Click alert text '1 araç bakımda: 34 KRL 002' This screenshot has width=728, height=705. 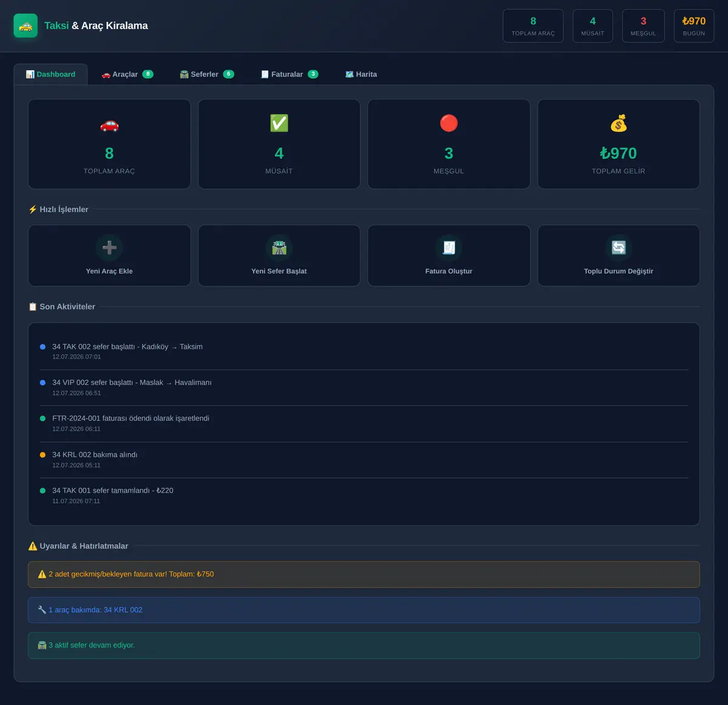click(95, 610)
